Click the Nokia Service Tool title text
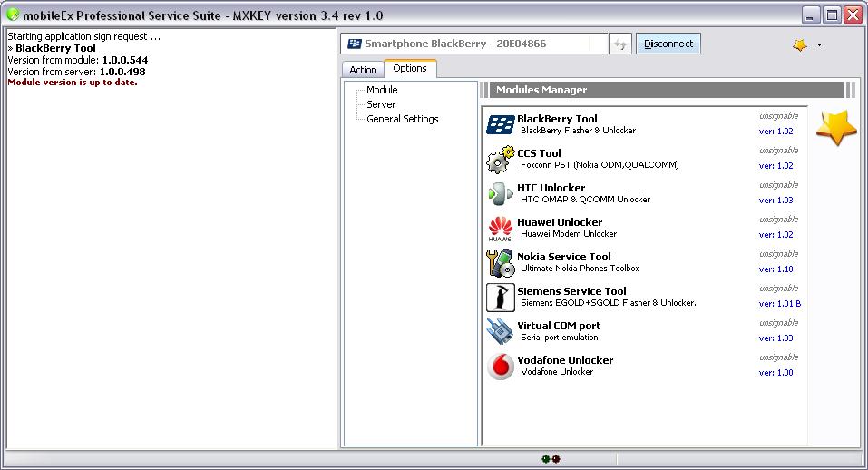Image resolution: width=868 pixels, height=470 pixels. point(563,256)
